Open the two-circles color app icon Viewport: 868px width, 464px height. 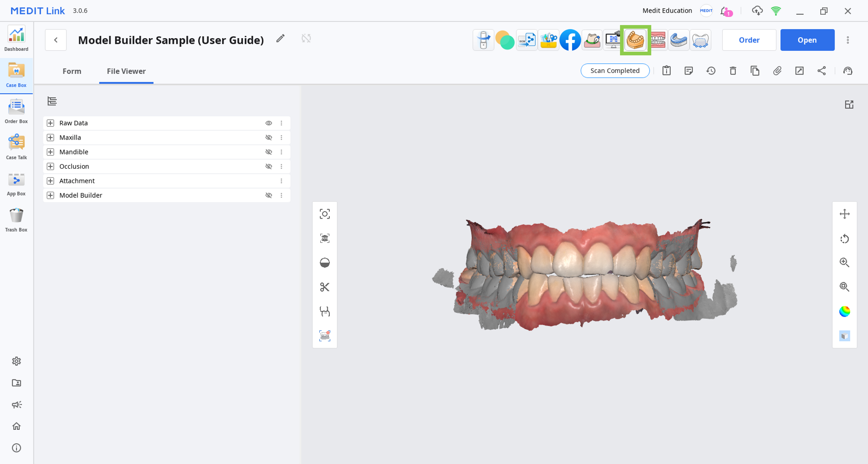coord(505,40)
